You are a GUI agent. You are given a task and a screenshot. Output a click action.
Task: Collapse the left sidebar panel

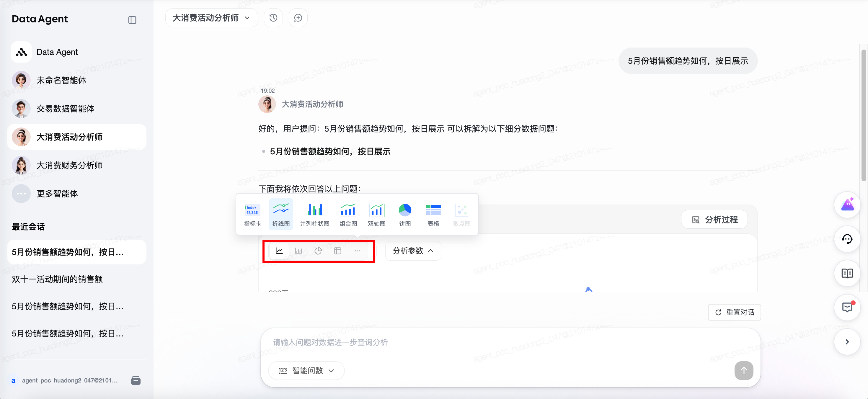point(132,20)
